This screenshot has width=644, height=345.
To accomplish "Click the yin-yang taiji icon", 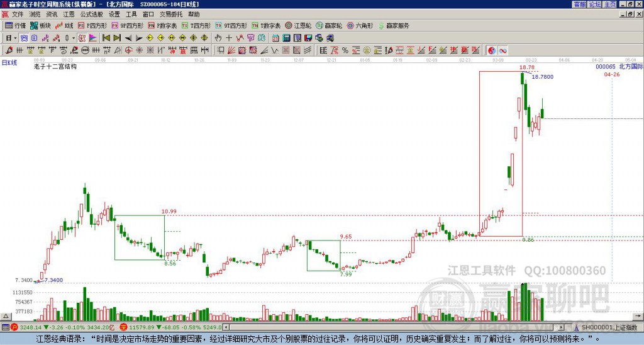I will (491, 50).
